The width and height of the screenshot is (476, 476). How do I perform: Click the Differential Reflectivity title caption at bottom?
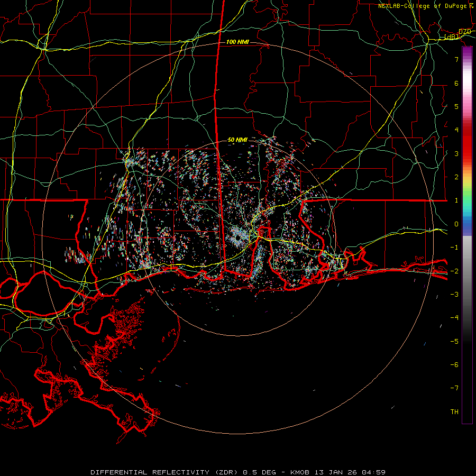(238, 472)
